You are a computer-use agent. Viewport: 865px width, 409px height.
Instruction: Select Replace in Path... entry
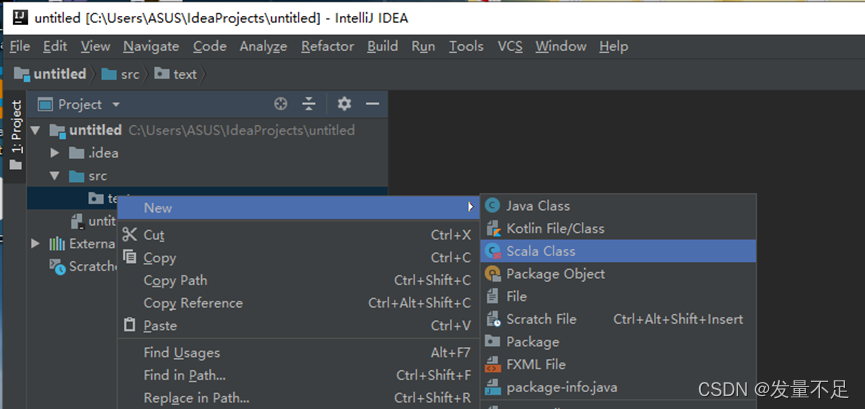point(298,397)
